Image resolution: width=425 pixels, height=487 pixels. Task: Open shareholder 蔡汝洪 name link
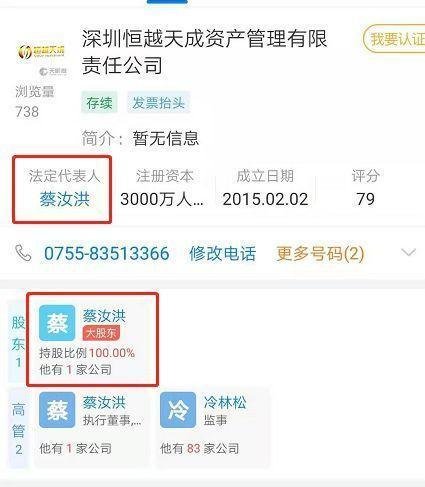click(x=104, y=315)
